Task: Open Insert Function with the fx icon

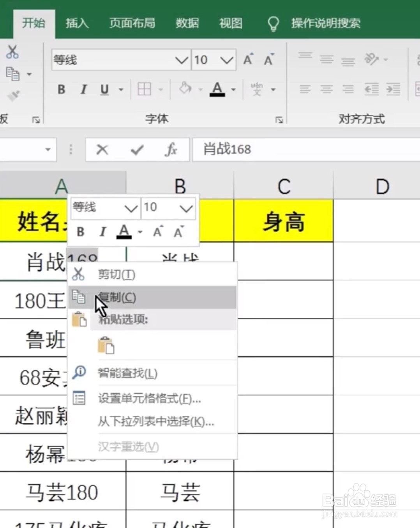Action: (171, 150)
